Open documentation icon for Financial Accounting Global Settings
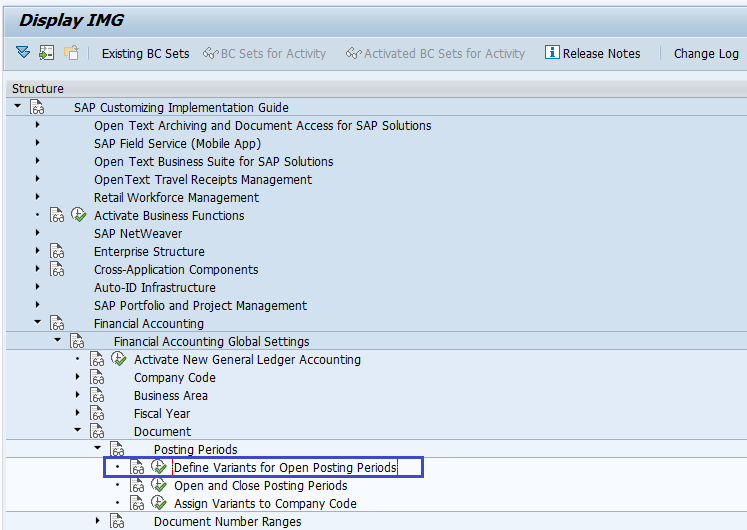Screen dimensions: 747x530 [x=77, y=341]
